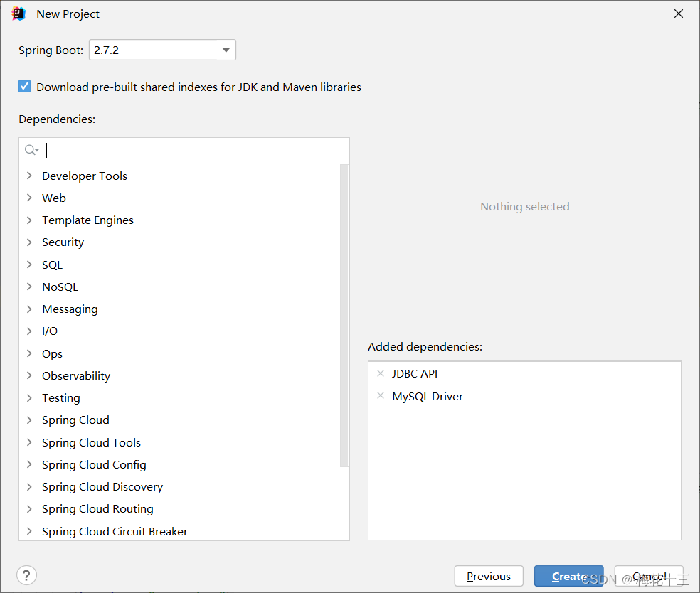The image size is (700, 593).
Task: Remove JDBC API dependency with X icon
Action: 381,373
